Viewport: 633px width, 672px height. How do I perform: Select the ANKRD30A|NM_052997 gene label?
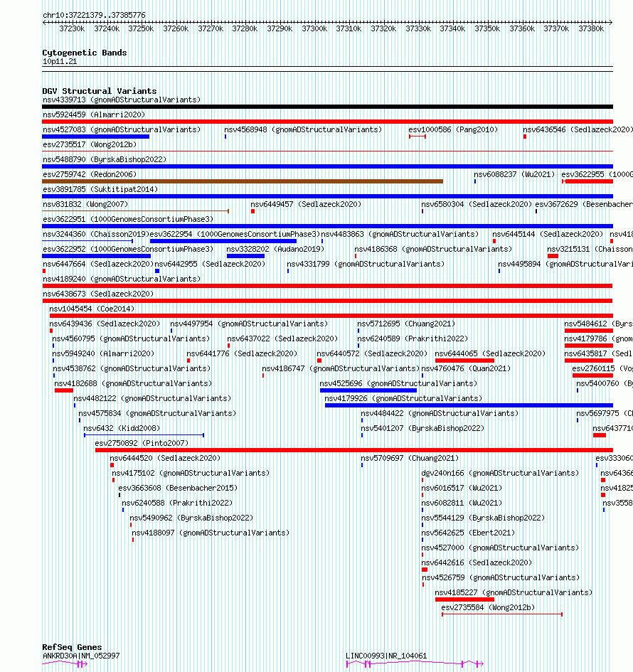(81, 656)
